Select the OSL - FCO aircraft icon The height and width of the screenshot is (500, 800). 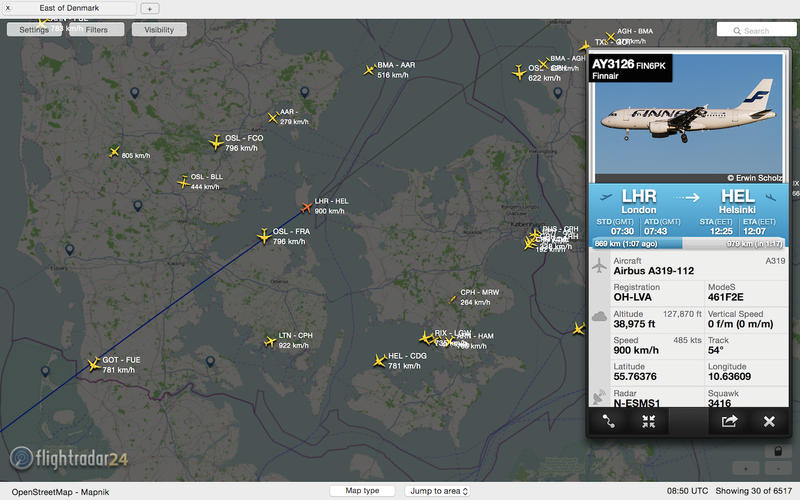216,142
